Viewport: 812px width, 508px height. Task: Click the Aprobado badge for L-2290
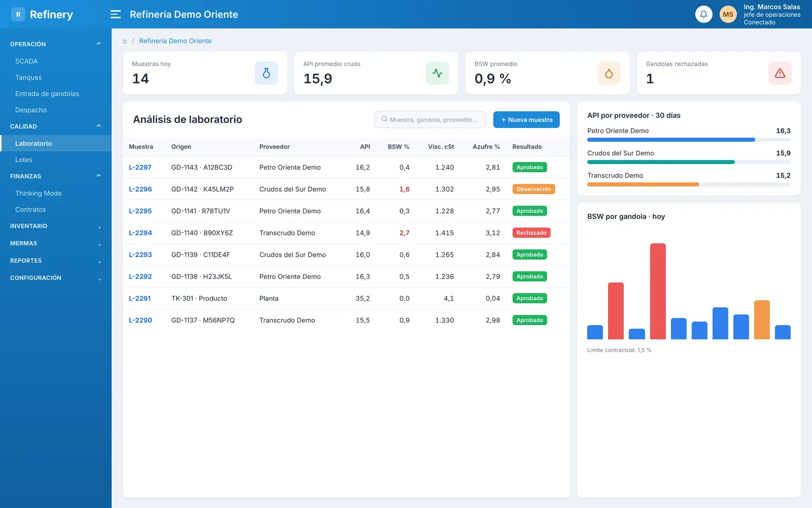530,320
